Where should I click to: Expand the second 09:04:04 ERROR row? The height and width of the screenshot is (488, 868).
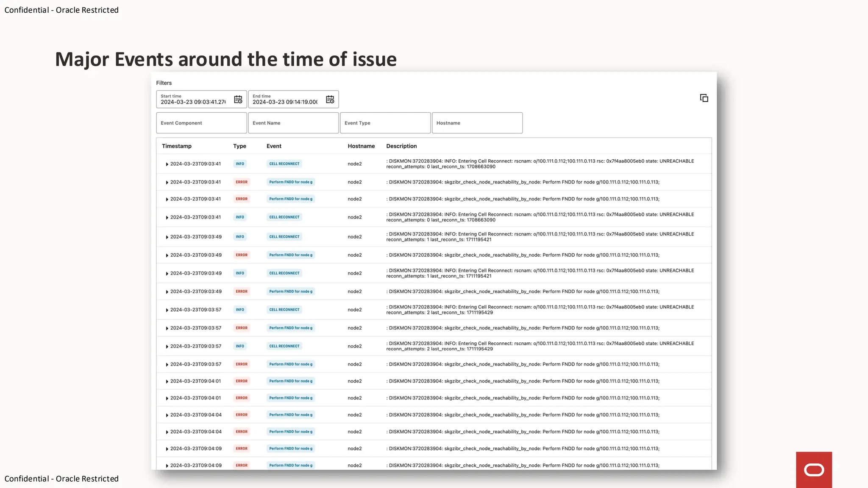click(x=167, y=432)
